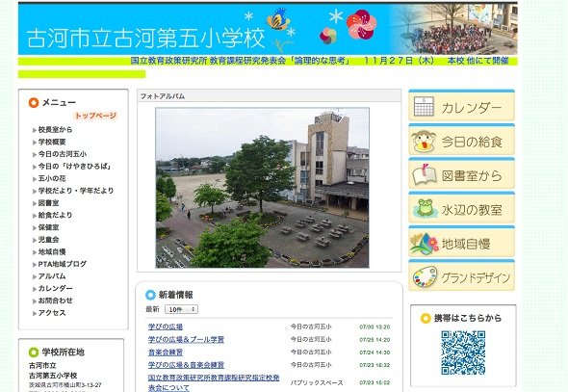Click the school building photo in フォトアルバム

point(262,188)
